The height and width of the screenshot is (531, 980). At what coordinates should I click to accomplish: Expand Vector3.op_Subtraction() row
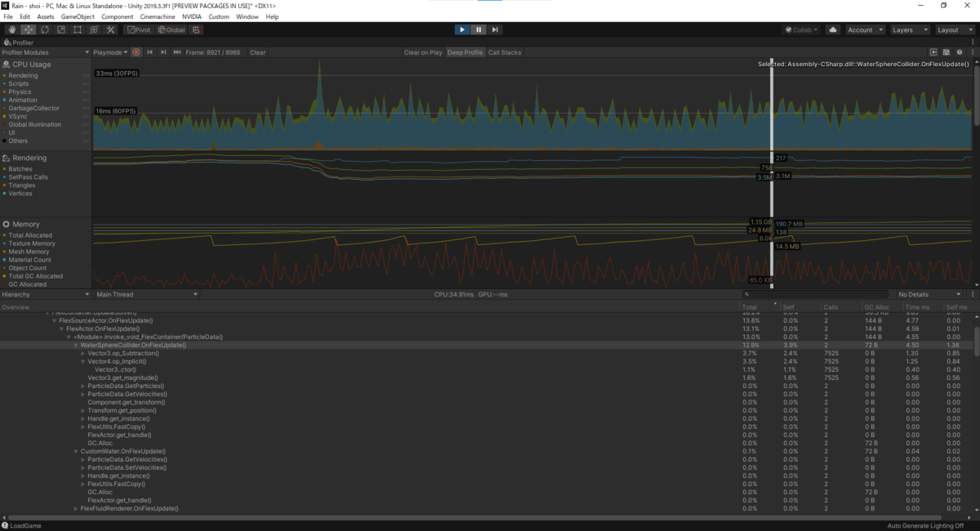point(83,354)
